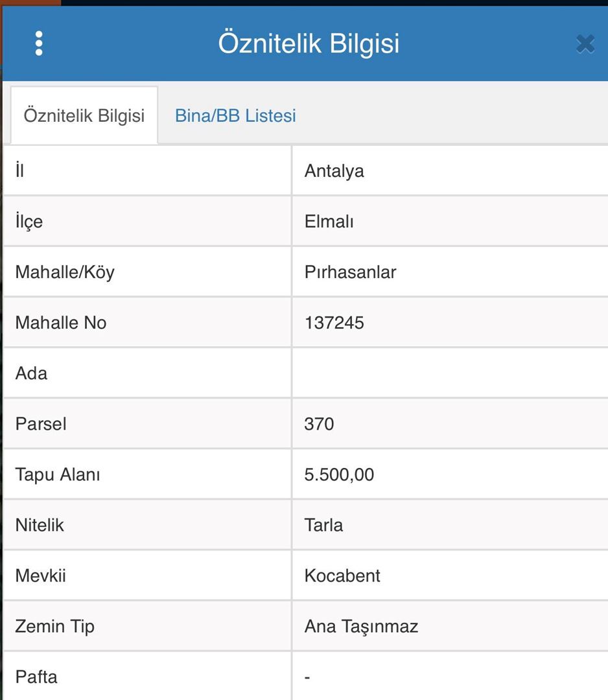Click the Tapu Alanı value 5.500,00
The width and height of the screenshot is (608, 700).
(339, 474)
